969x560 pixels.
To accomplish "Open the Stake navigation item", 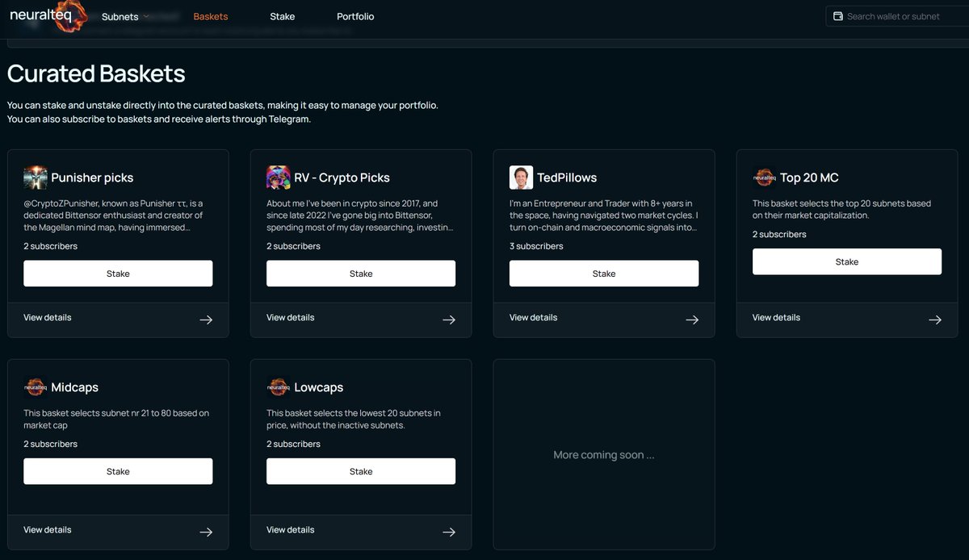I will point(283,16).
